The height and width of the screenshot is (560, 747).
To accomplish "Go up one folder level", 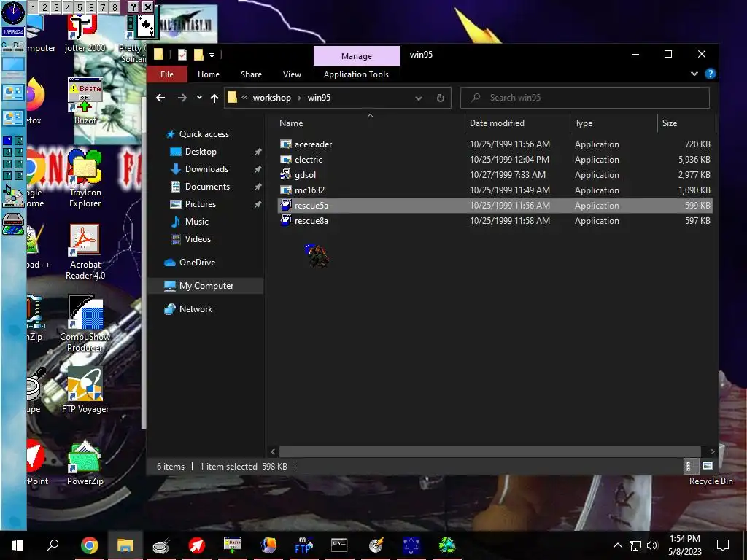I will coord(214,98).
